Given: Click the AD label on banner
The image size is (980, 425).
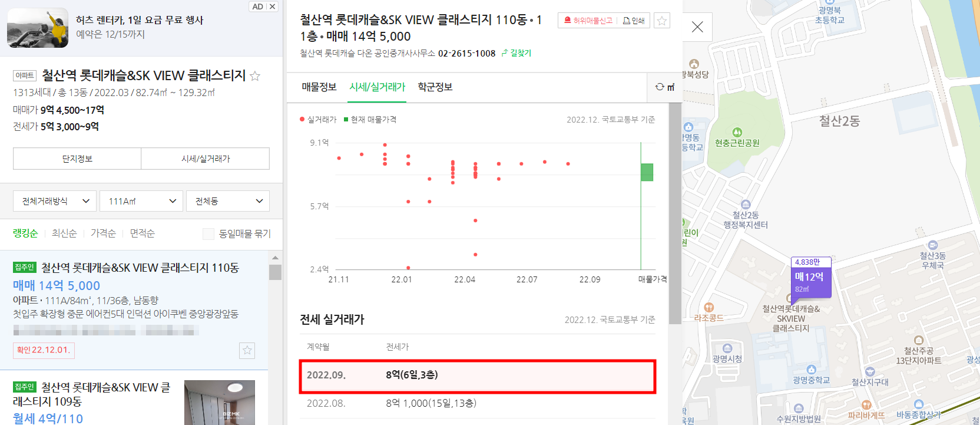Looking at the screenshot, I should pos(257,6).
